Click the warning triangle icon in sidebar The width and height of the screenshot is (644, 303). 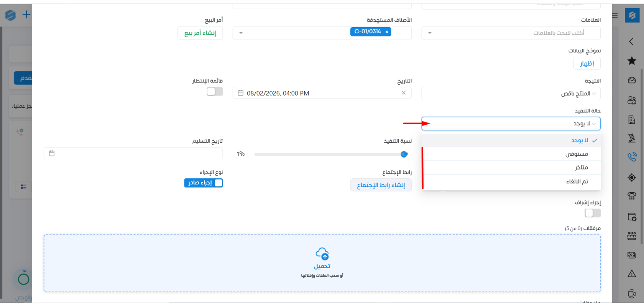tap(632, 273)
